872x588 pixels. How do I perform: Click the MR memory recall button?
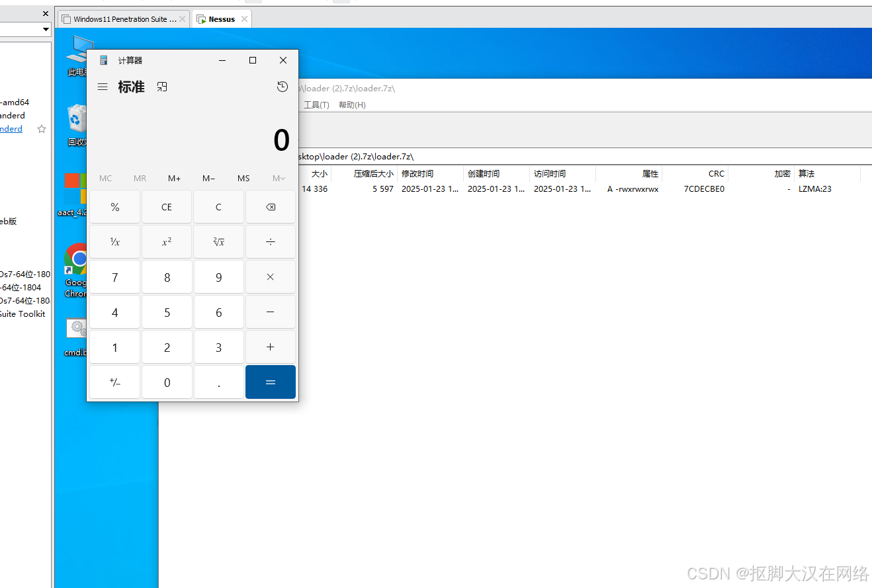tap(140, 178)
